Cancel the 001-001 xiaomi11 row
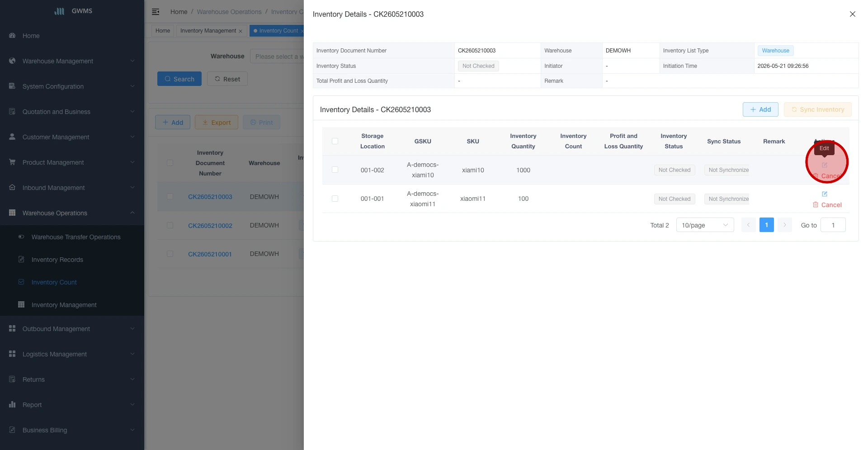This screenshot has width=868, height=450. (827, 205)
